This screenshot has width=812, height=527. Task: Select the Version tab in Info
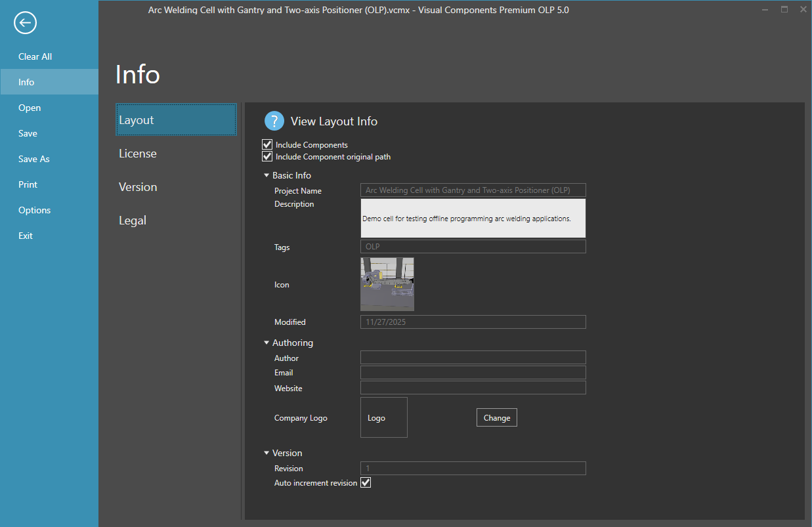[x=138, y=187]
